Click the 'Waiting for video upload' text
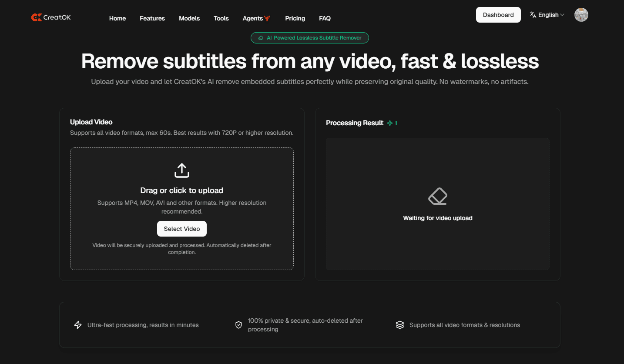 point(438,218)
